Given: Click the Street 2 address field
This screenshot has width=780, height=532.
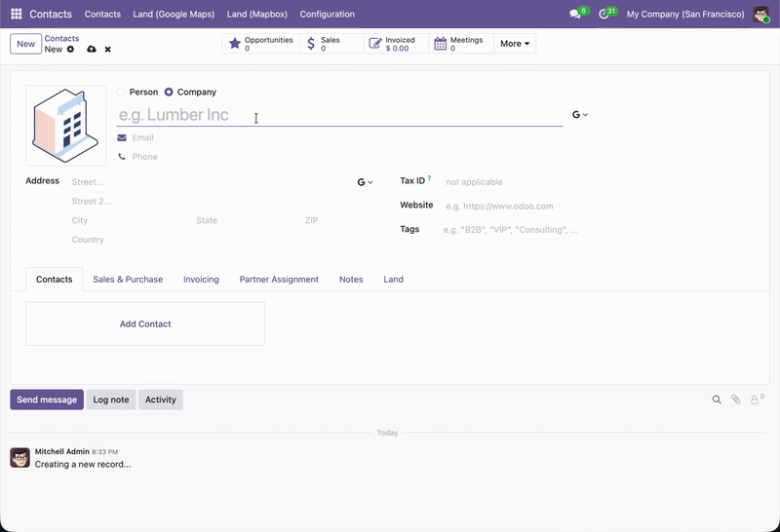Looking at the screenshot, I should tap(222, 202).
